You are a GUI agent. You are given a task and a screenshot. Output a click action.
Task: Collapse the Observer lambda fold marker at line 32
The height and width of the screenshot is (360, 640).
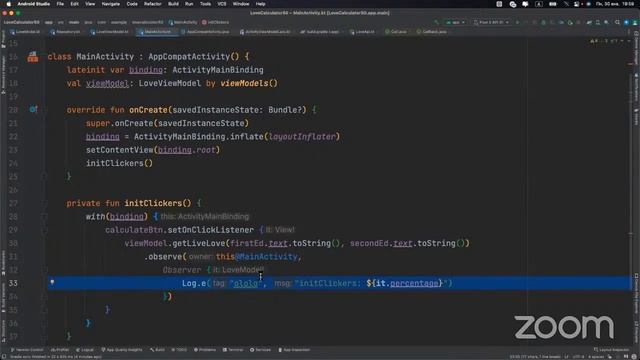point(44,270)
